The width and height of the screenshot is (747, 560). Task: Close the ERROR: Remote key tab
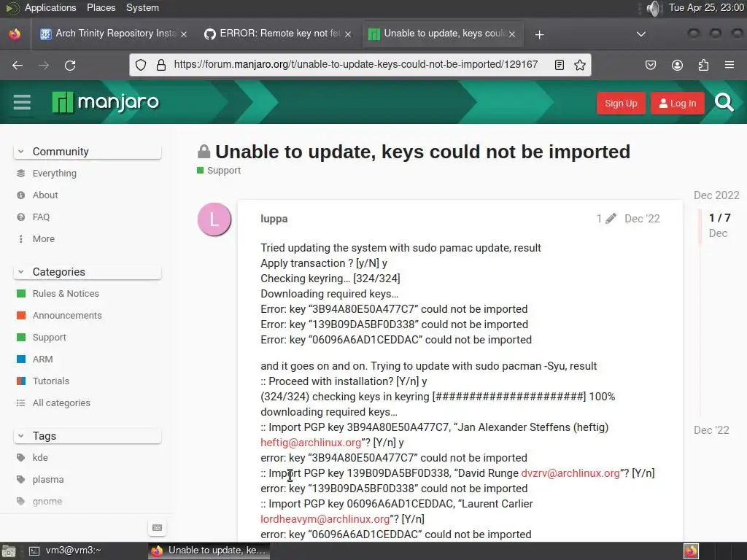[348, 34]
